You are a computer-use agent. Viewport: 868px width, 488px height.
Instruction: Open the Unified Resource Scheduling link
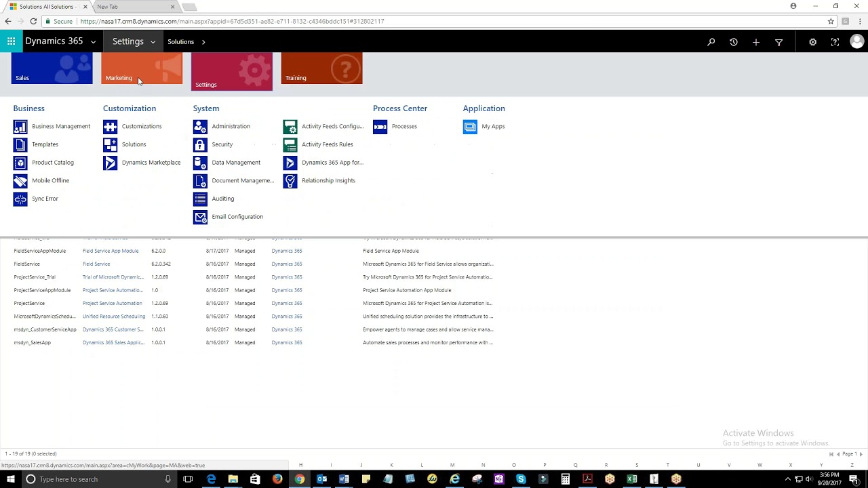[x=114, y=317]
